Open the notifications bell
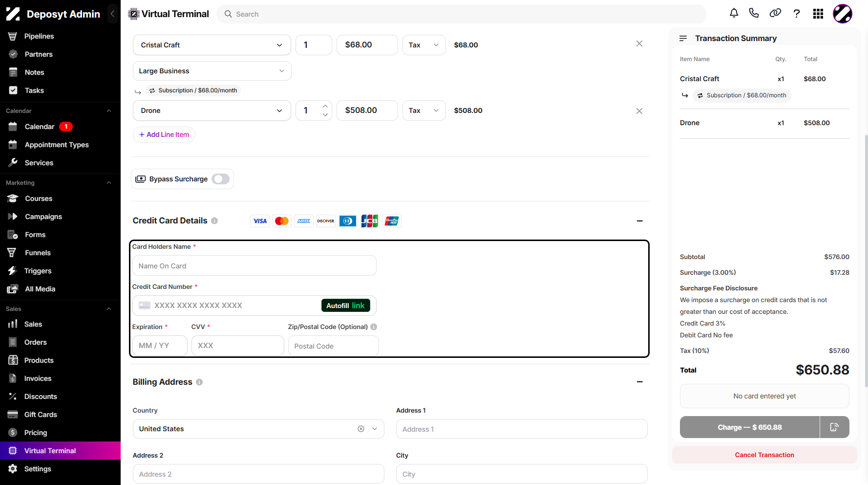 click(734, 13)
